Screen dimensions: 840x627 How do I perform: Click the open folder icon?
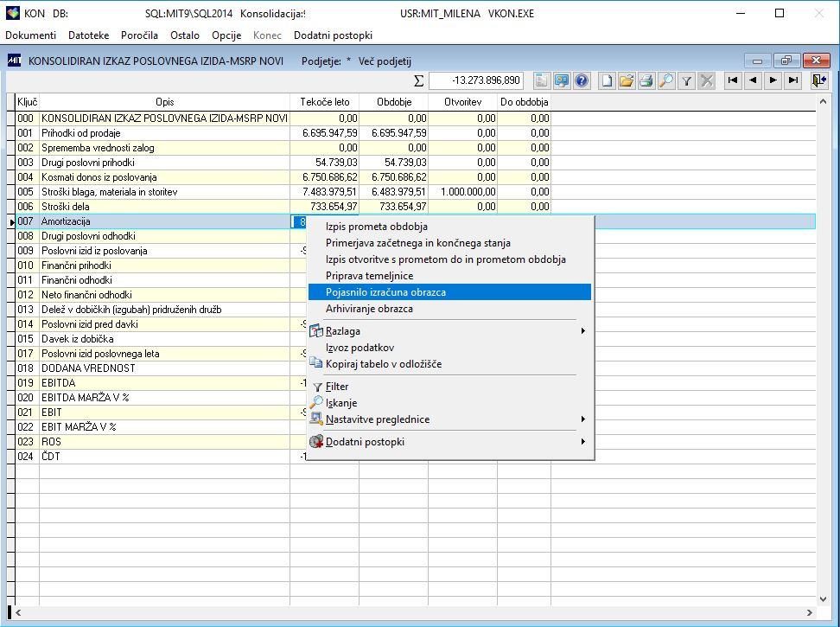click(x=627, y=80)
